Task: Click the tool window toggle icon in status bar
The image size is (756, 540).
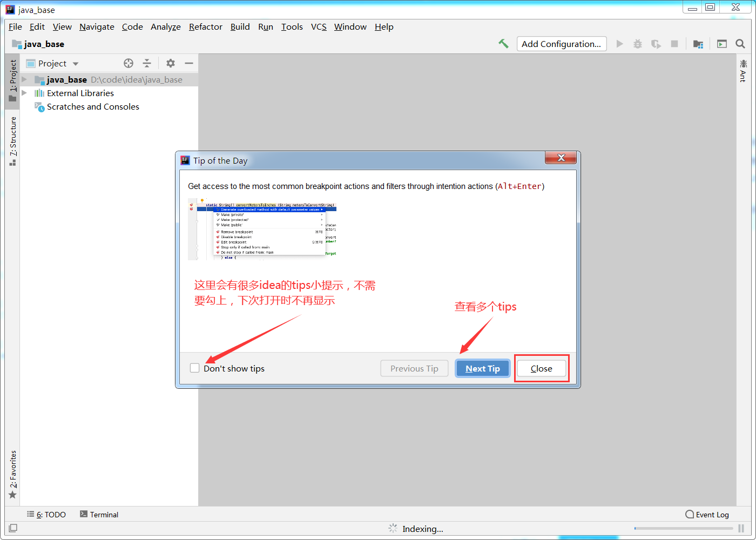Action: [x=13, y=528]
